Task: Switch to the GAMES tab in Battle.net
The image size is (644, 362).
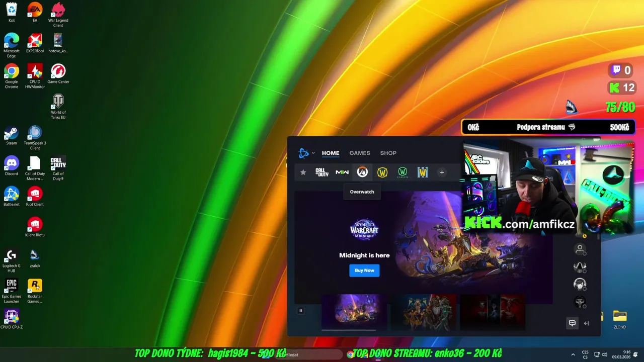Action: click(360, 153)
